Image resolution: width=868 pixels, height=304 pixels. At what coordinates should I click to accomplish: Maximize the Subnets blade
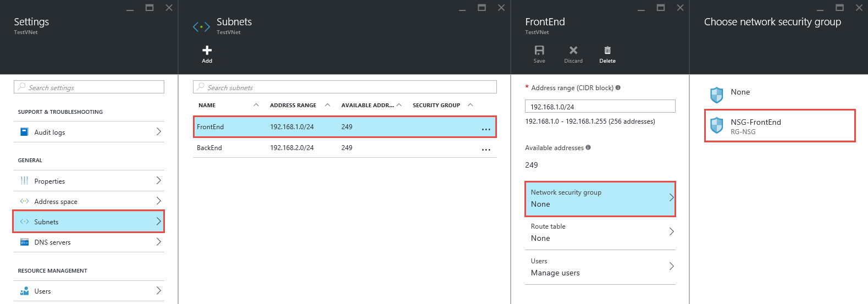tap(482, 8)
